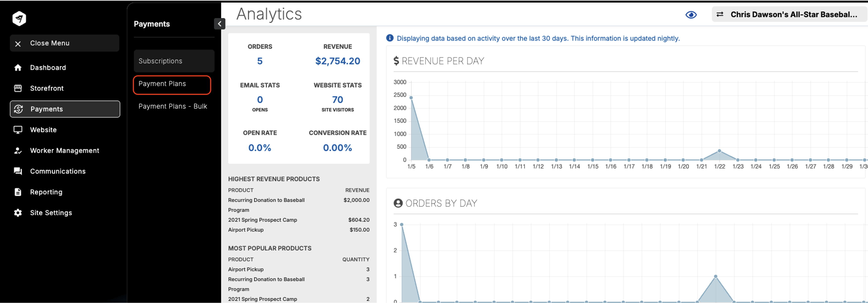The height and width of the screenshot is (303, 868).
Task: Click the Orders By Day 1/22 peak point
Action: point(716,276)
